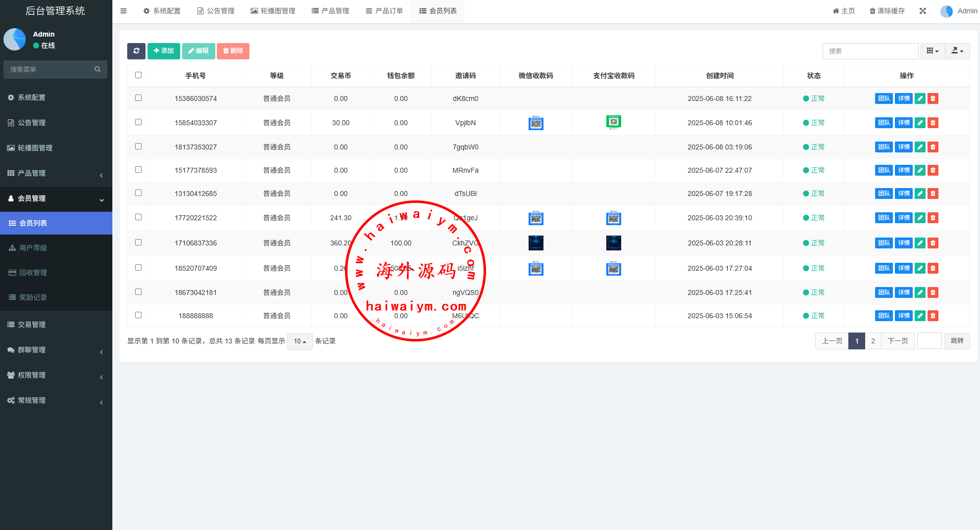
Task: Open WeChat QR code thumbnail for 15854033307
Action: [x=536, y=123]
